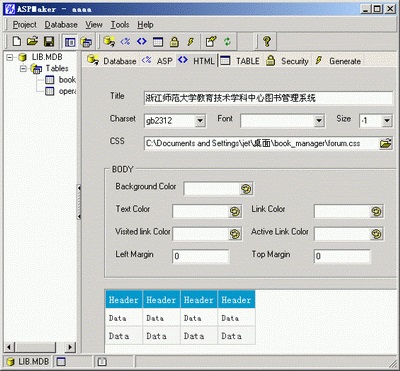
Task: Open the Help menu
Action: click(x=145, y=25)
